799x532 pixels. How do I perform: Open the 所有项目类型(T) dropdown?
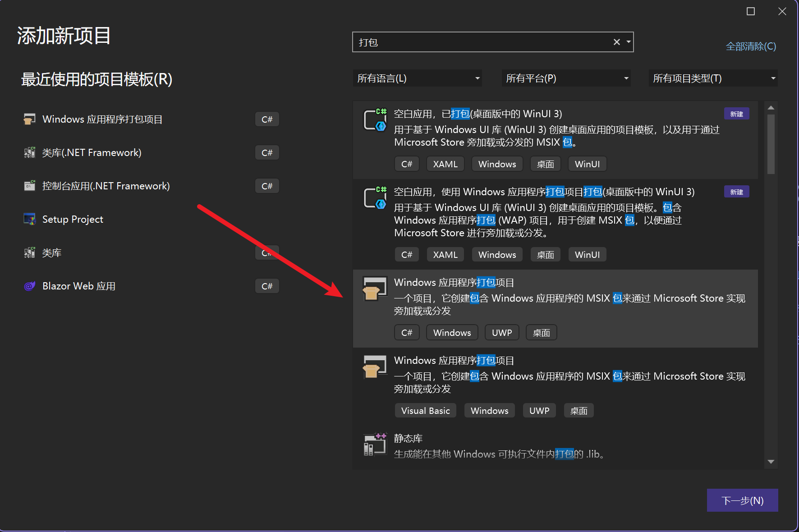tap(713, 78)
